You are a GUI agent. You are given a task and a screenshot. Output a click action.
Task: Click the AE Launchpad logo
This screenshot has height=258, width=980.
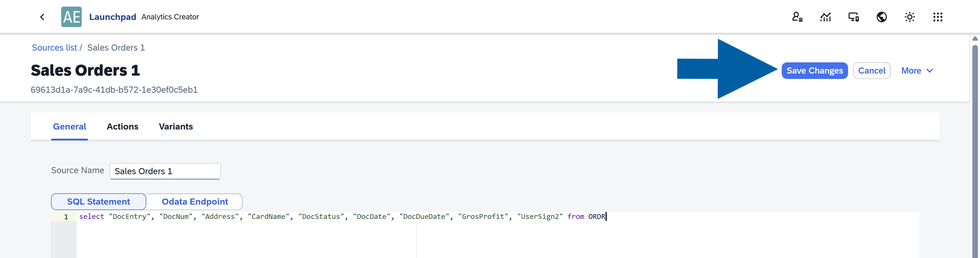[71, 17]
